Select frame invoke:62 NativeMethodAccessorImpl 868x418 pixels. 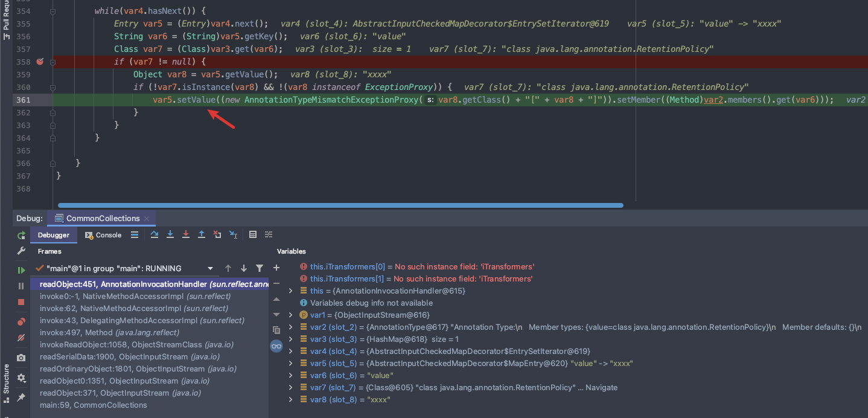(x=150, y=308)
